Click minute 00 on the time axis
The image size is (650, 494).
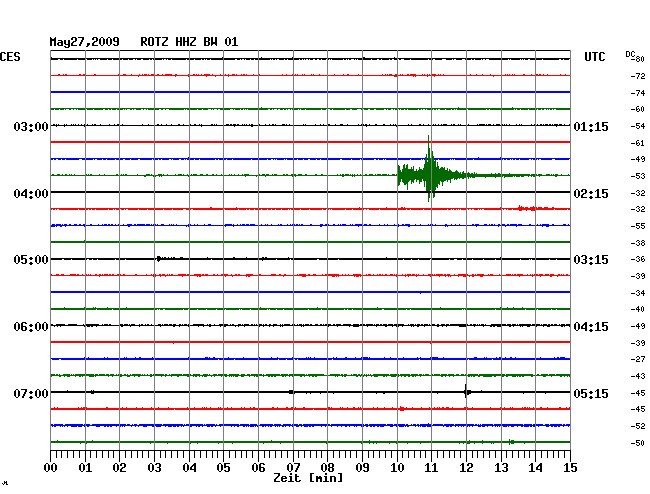[51, 468]
